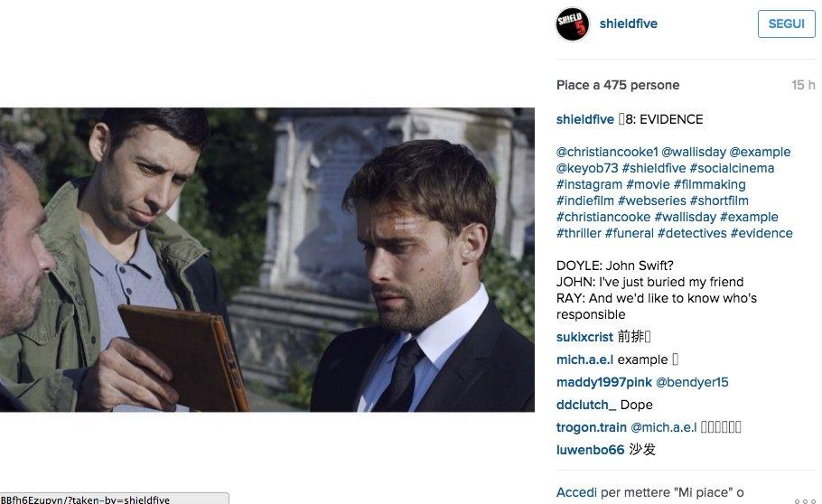Screen dimensions: 822x504
Task: Open the @christiancooke1 mention
Action: [606, 152]
